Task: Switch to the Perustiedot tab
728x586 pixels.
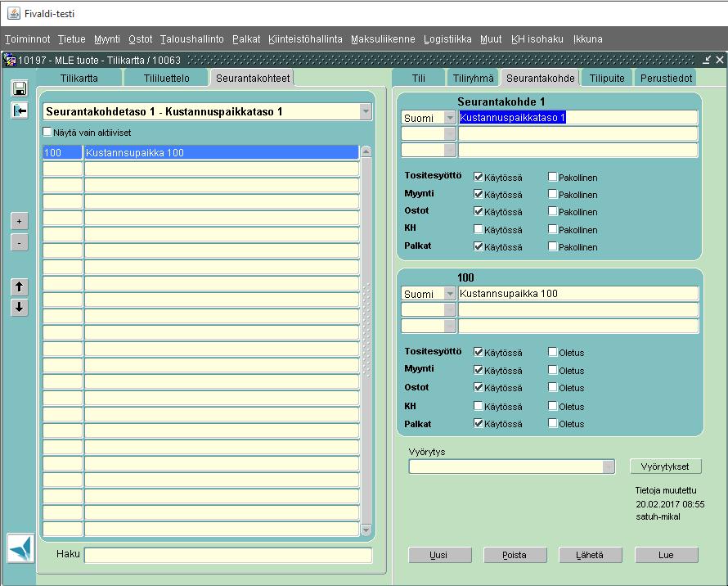Action: tap(666, 78)
